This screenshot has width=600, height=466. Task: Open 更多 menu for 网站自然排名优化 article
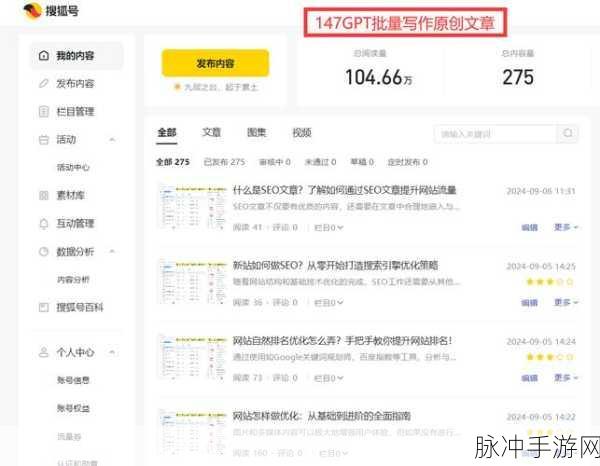click(x=566, y=378)
